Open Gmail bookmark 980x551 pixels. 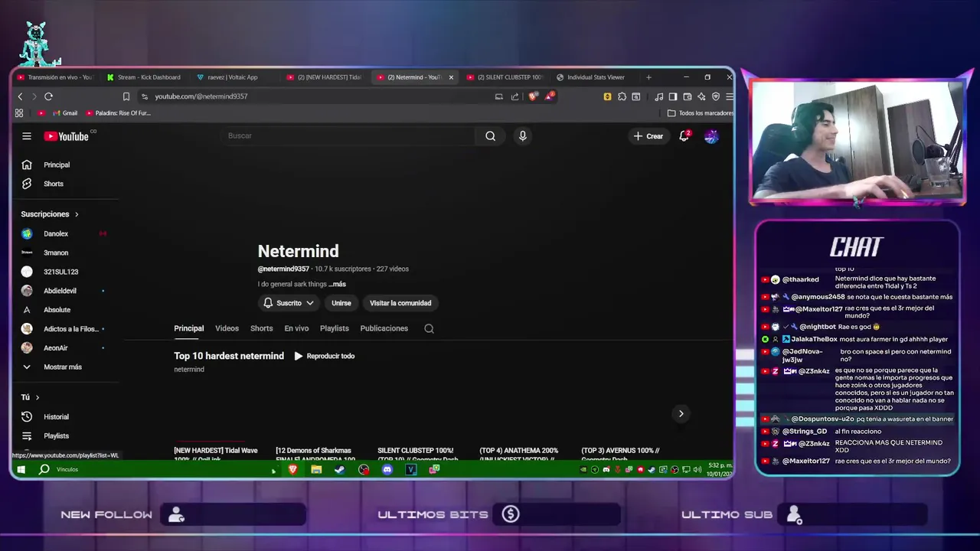click(x=65, y=113)
